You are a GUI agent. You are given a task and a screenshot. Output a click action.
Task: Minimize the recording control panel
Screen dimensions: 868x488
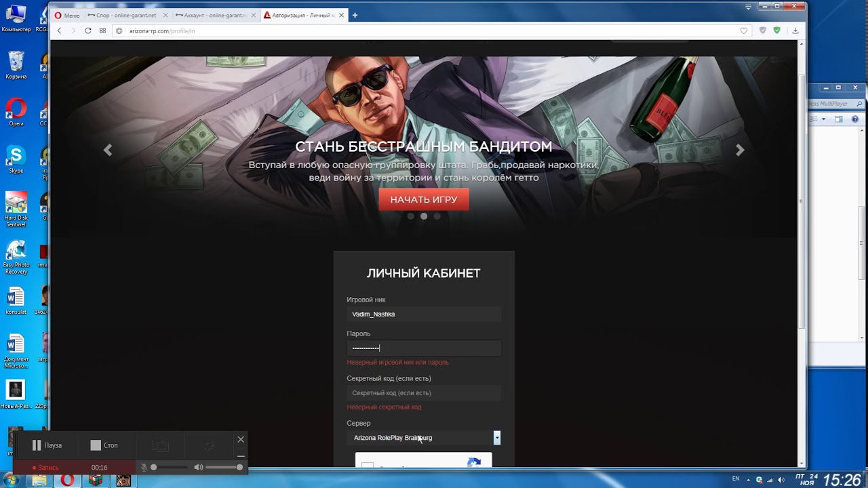tap(241, 455)
